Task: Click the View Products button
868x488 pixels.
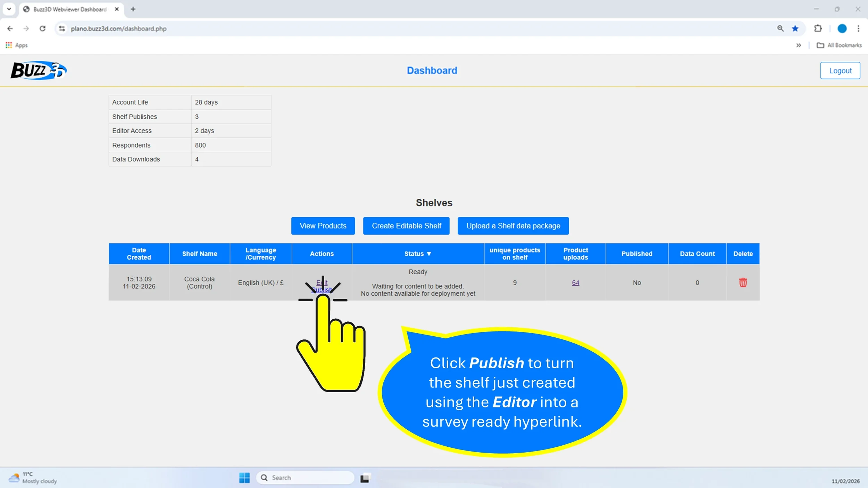Action: point(323,226)
